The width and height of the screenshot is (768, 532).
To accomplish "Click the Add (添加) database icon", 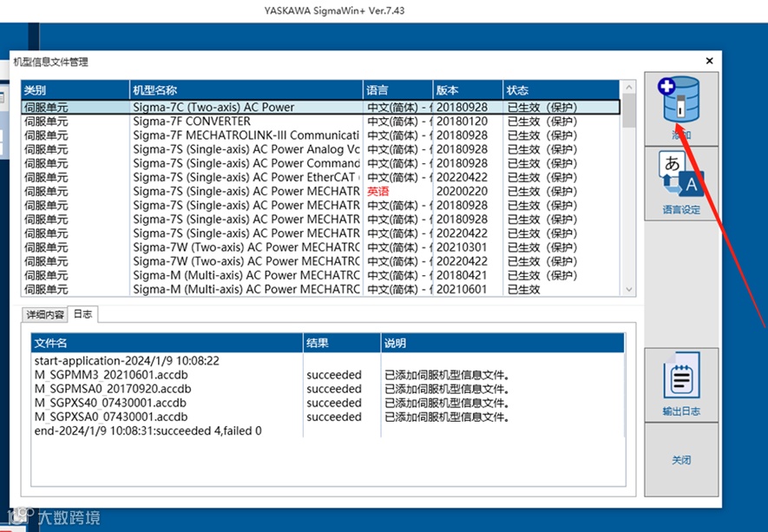I will [x=681, y=108].
